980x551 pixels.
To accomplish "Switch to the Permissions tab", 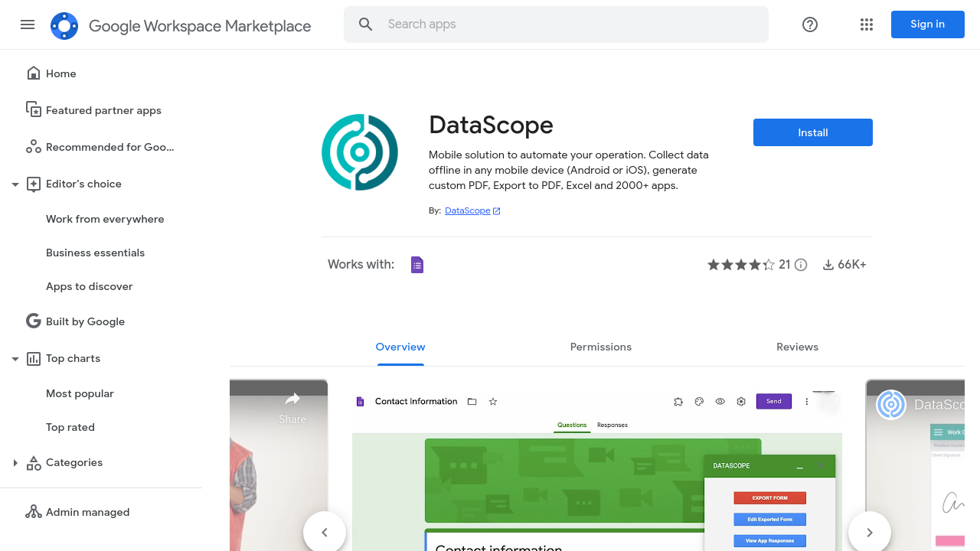I will click(x=601, y=347).
